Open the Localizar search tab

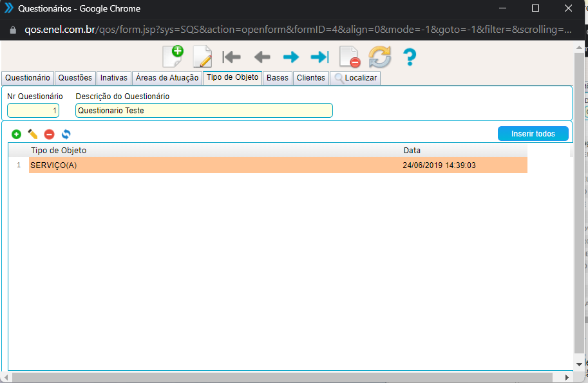(356, 78)
